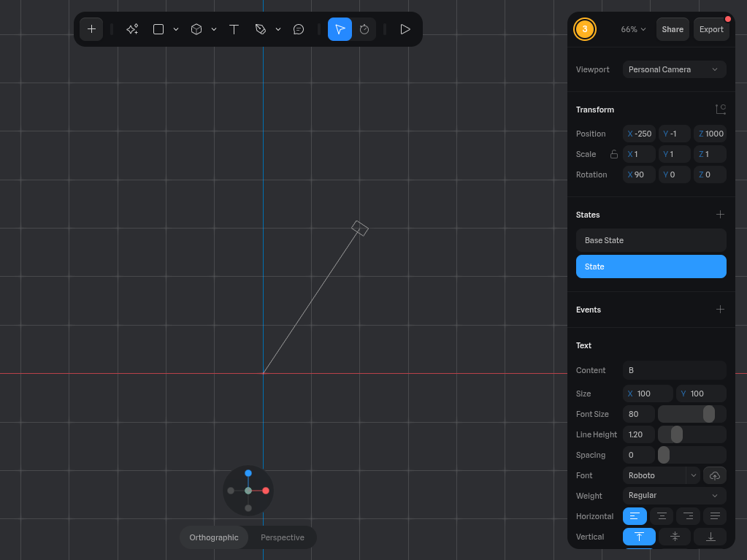747x560 pixels.
Task: Adjust the Font Size slider
Action: click(x=692, y=414)
